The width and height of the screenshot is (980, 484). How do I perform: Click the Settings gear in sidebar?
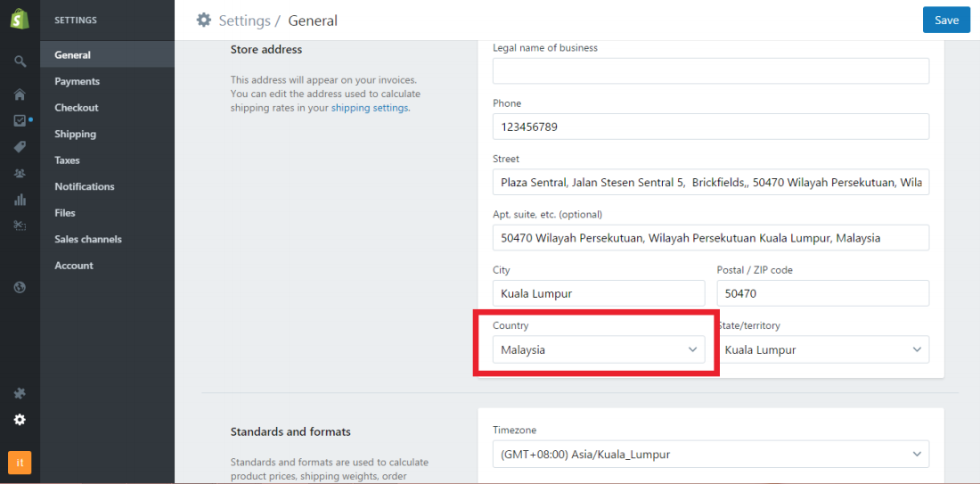point(20,420)
